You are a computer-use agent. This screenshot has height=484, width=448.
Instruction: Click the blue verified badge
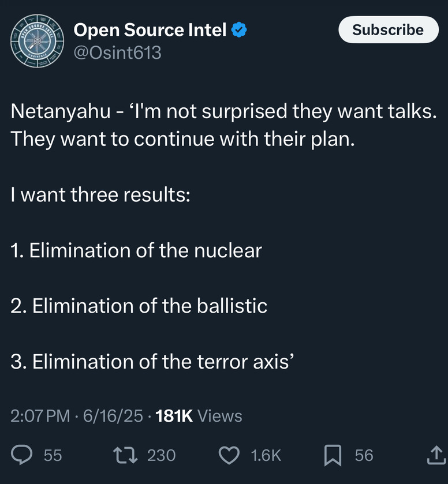pos(239,30)
